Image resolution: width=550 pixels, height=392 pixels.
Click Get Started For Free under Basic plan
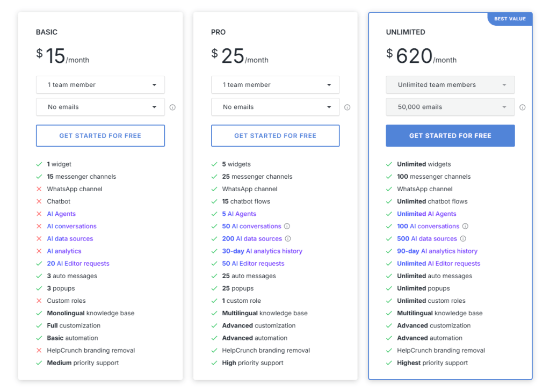point(100,136)
